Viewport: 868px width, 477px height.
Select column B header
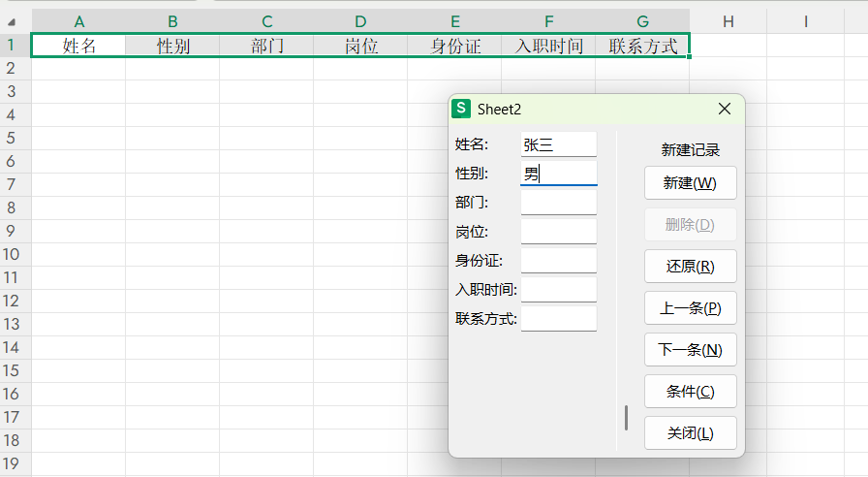(172, 21)
